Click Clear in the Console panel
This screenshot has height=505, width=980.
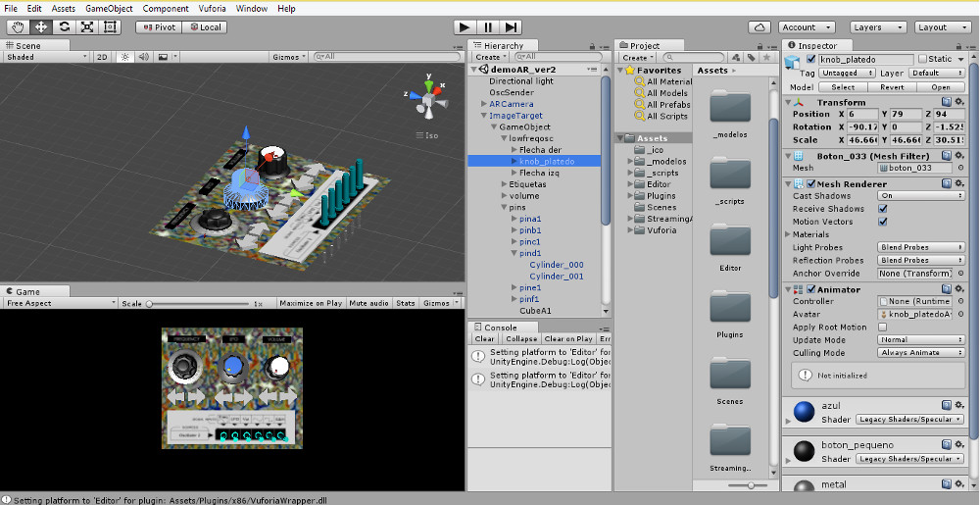485,339
